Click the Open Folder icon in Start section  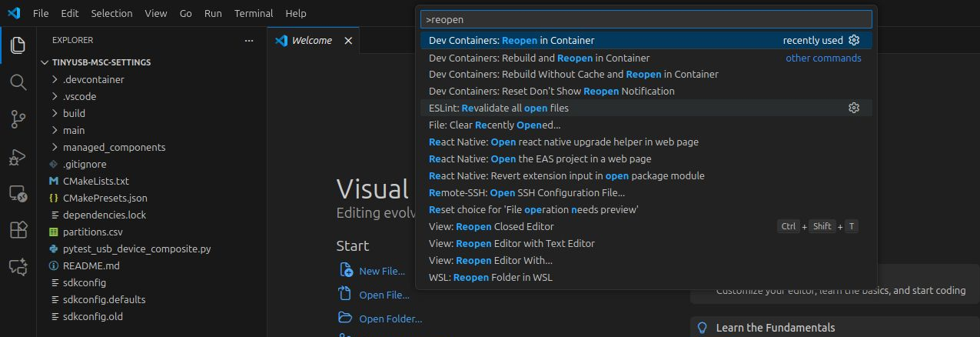point(345,318)
